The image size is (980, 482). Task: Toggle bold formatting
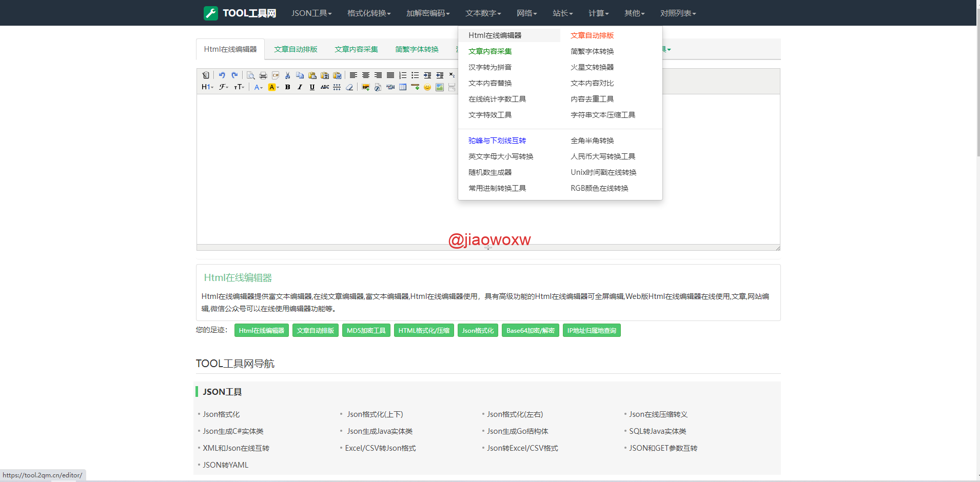288,87
